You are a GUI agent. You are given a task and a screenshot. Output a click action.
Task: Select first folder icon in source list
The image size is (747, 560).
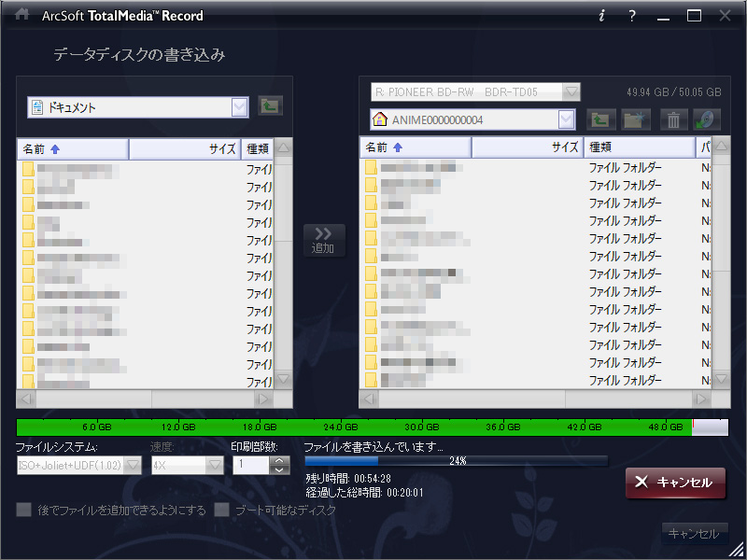[x=28, y=169]
